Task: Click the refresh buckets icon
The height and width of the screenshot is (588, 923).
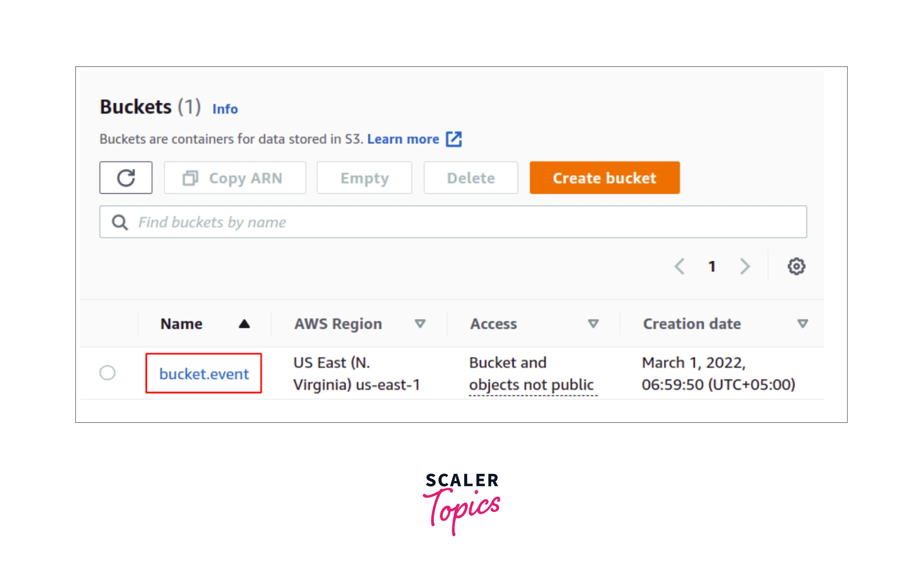Action: click(x=126, y=177)
